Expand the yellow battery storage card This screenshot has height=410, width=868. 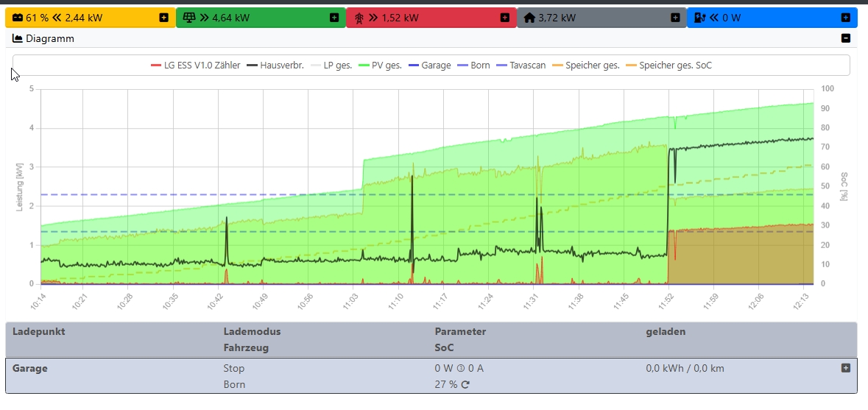(163, 18)
